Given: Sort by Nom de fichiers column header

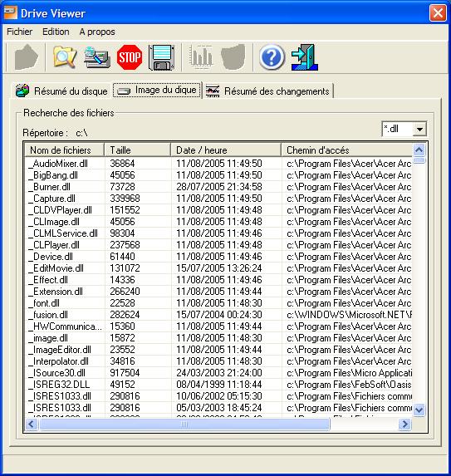Looking at the screenshot, I should [x=64, y=150].
